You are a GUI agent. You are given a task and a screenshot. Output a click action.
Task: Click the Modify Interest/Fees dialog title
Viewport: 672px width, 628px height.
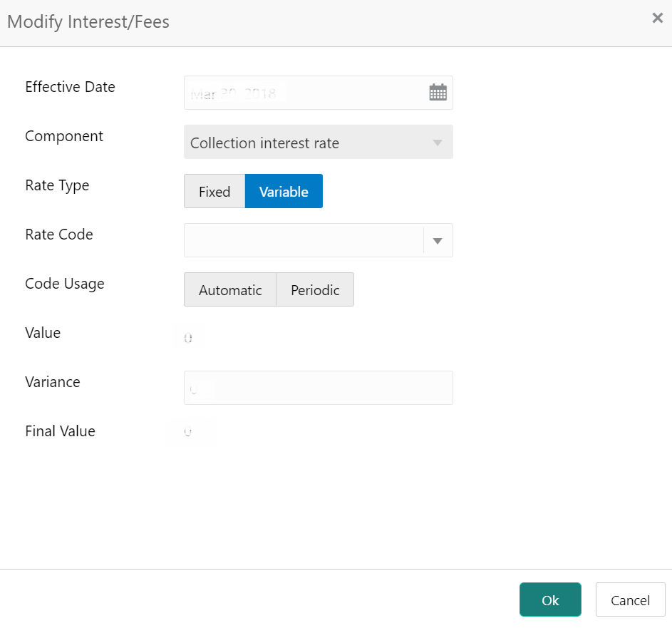[x=88, y=22]
